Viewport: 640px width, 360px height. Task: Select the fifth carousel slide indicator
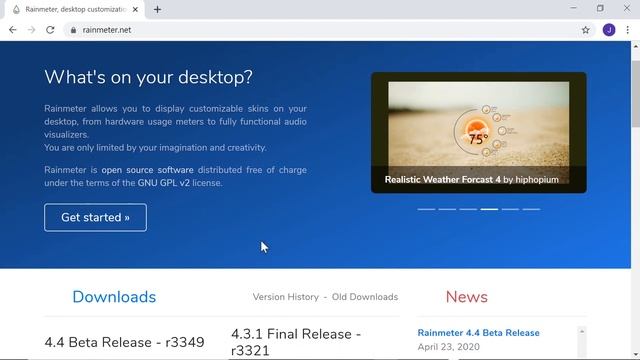click(x=511, y=209)
